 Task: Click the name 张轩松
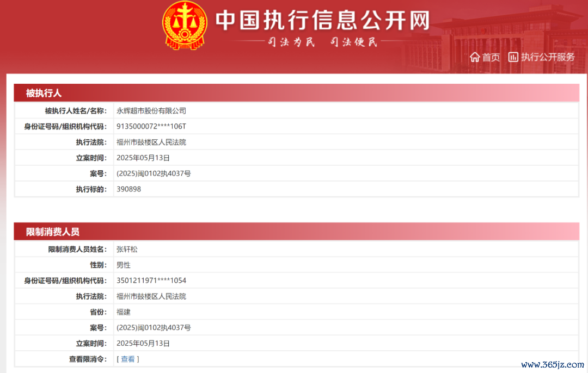[127, 249]
